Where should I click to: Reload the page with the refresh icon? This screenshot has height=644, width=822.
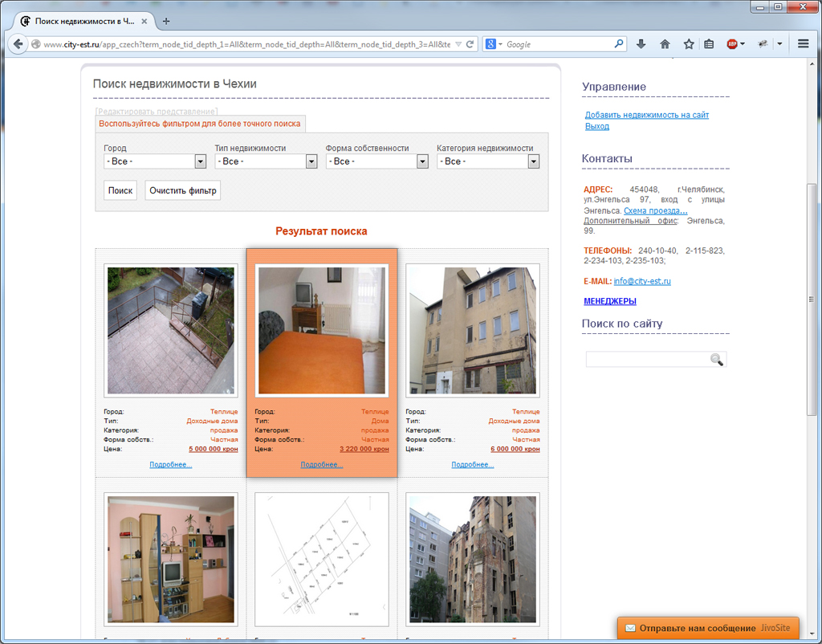click(x=470, y=45)
